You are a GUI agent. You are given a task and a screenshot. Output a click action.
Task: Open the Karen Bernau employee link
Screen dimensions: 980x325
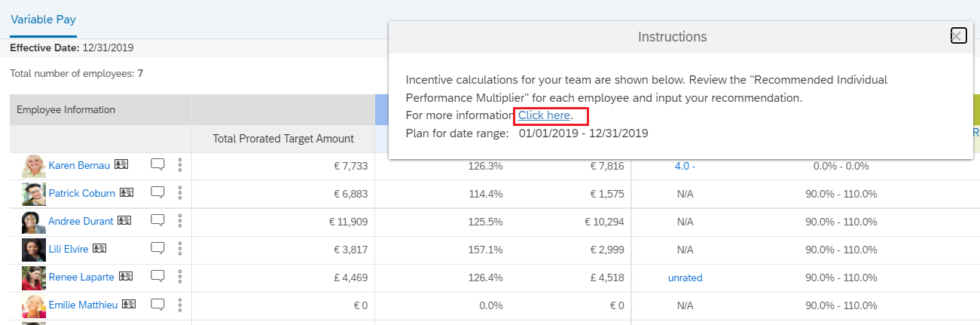tap(79, 165)
